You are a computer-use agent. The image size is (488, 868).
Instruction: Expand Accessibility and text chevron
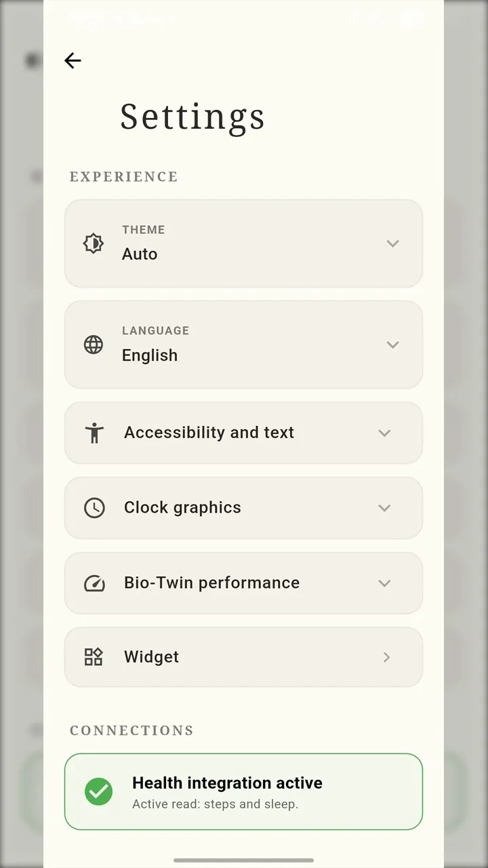point(384,433)
